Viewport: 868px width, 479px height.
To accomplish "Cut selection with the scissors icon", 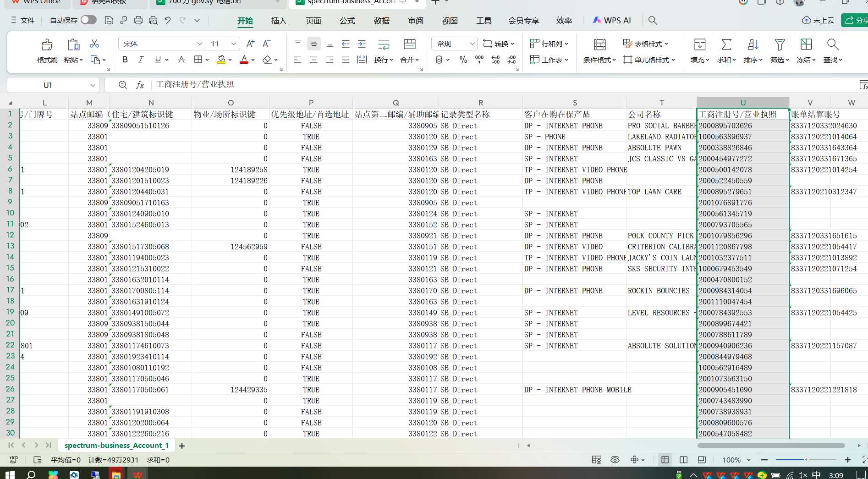I will 94,44.
